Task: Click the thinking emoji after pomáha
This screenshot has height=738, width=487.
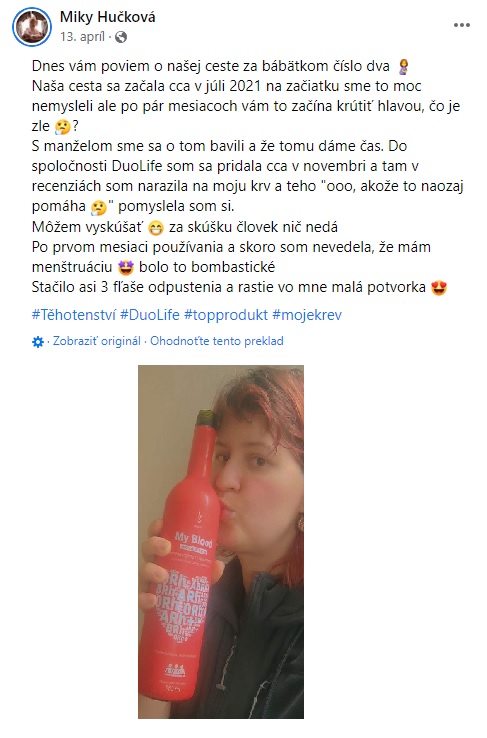Action: [x=98, y=208]
